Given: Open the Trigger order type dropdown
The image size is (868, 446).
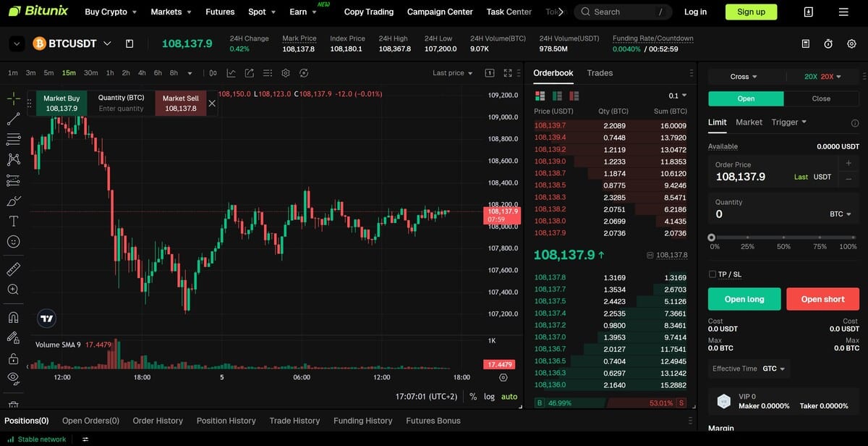Looking at the screenshot, I should tap(788, 122).
